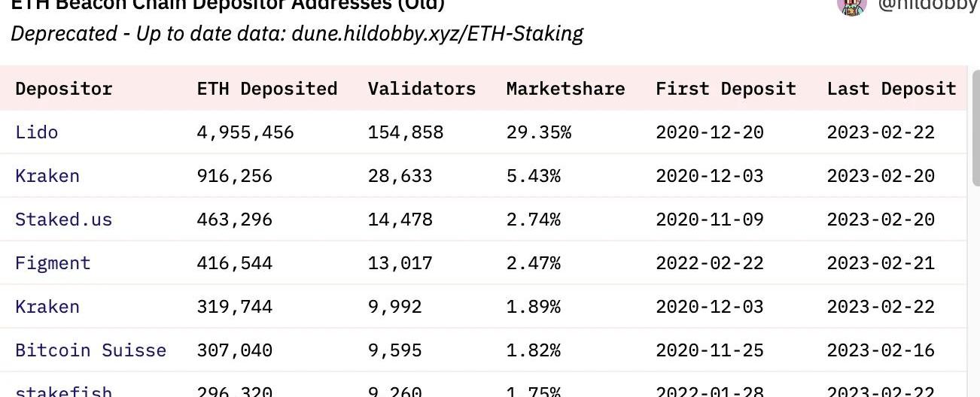Viewport: 980px width, 397px height.
Task: Select the 154,858 validators cell
Action: pyautogui.click(x=405, y=132)
